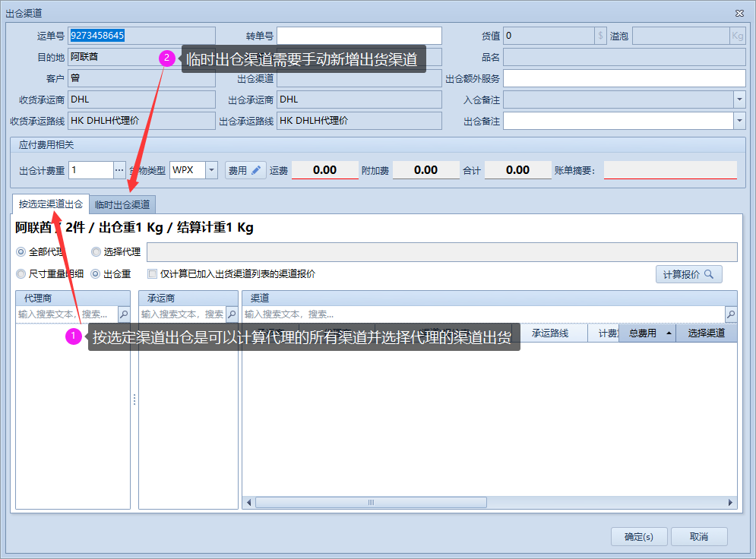Expand the 入仓备注 dropdown arrow
The image size is (756, 559).
point(739,99)
